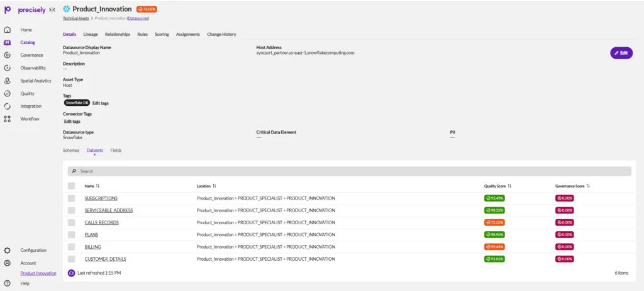Image resolution: width=644 pixels, height=291 pixels.
Task: Open the BILLING dataset link
Action: (x=93, y=247)
